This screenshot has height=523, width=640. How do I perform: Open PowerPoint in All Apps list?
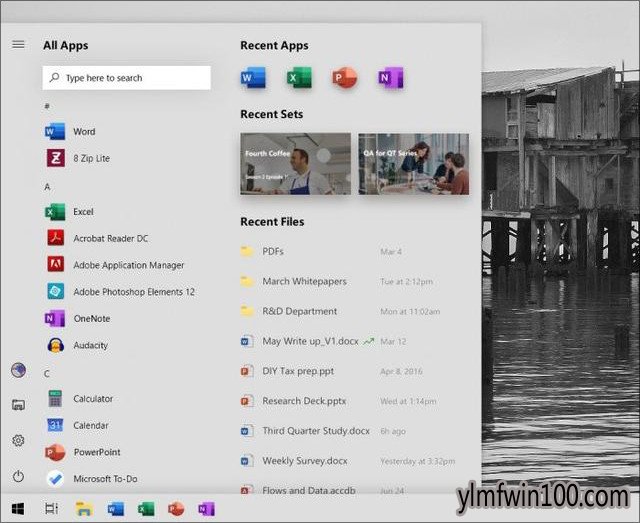tap(83, 452)
